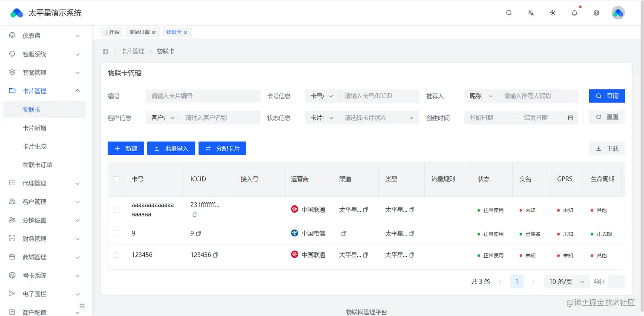Viewport: 644px width, 316px height.
Task: Click the 请输入卡号/ICCID input field
Action: click(x=379, y=96)
